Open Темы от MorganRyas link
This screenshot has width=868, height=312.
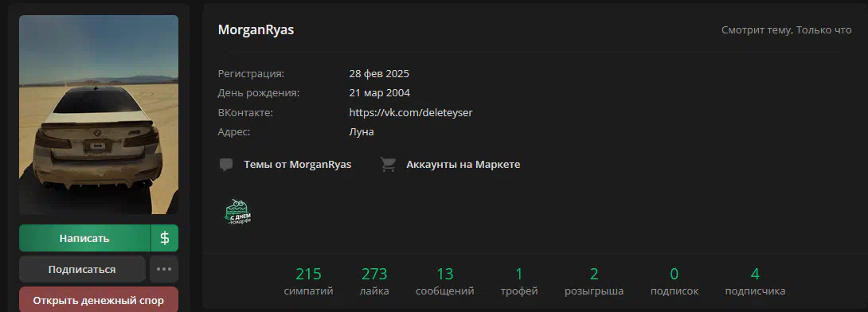point(297,164)
